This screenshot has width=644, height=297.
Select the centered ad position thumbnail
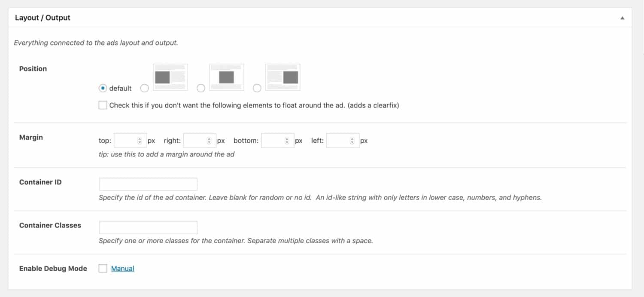pyautogui.click(x=226, y=77)
